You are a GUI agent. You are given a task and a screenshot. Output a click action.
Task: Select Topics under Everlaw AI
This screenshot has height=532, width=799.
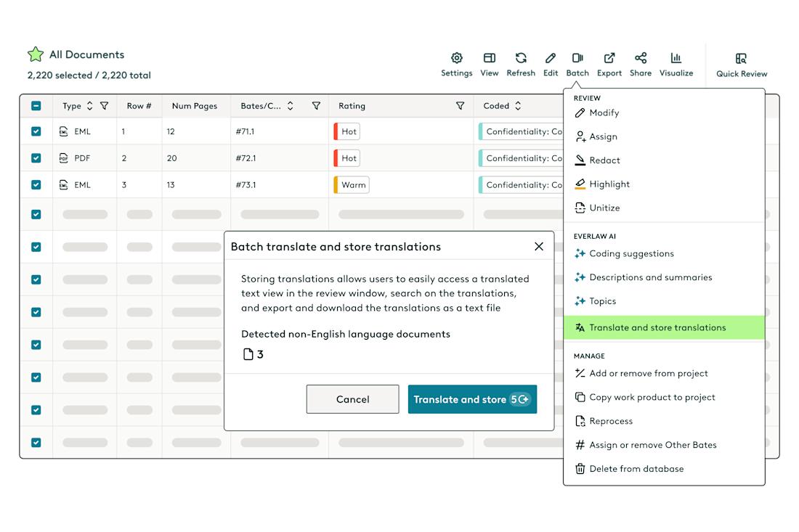tap(665, 301)
